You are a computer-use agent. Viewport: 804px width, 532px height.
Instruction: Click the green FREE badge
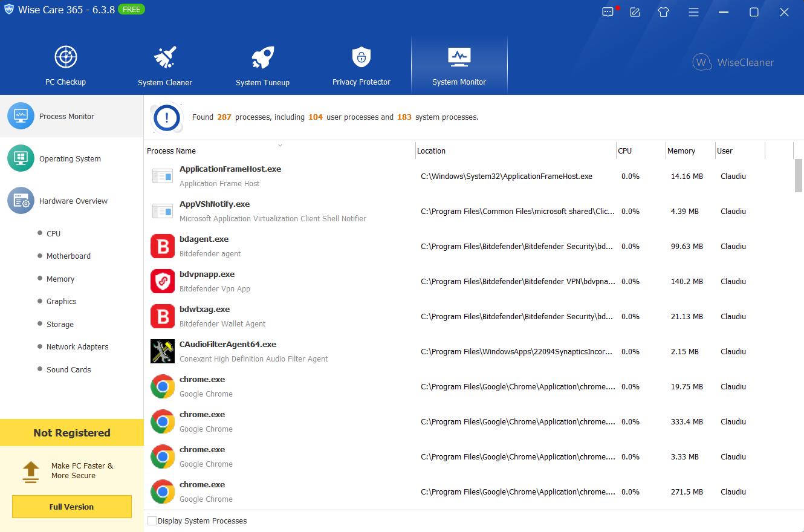tap(131, 10)
